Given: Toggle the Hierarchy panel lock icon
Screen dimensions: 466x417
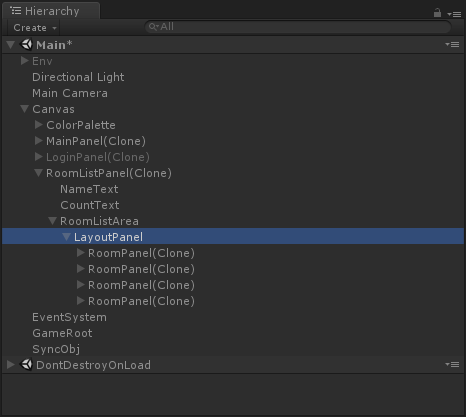Looking at the screenshot, I should click(437, 13).
